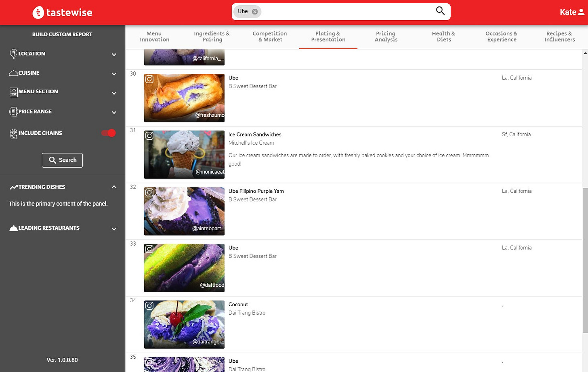Click the sidebar Search button

[62, 160]
